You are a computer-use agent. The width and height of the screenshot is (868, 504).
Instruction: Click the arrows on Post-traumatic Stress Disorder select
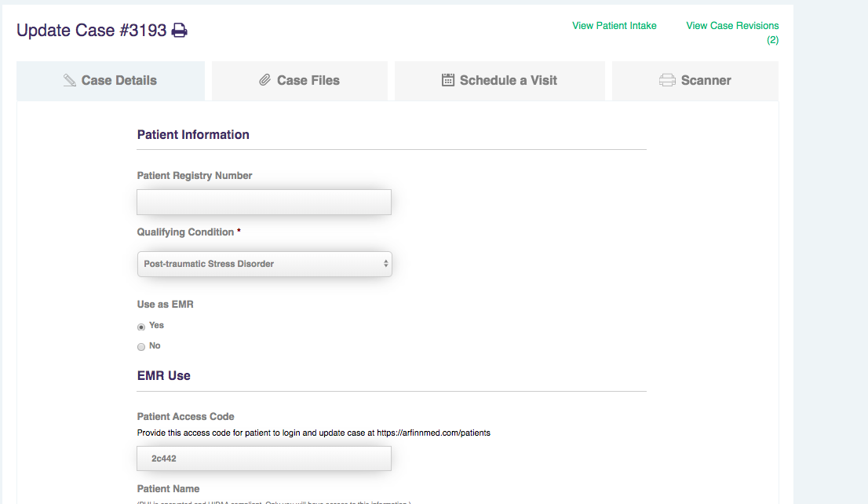tap(385, 265)
